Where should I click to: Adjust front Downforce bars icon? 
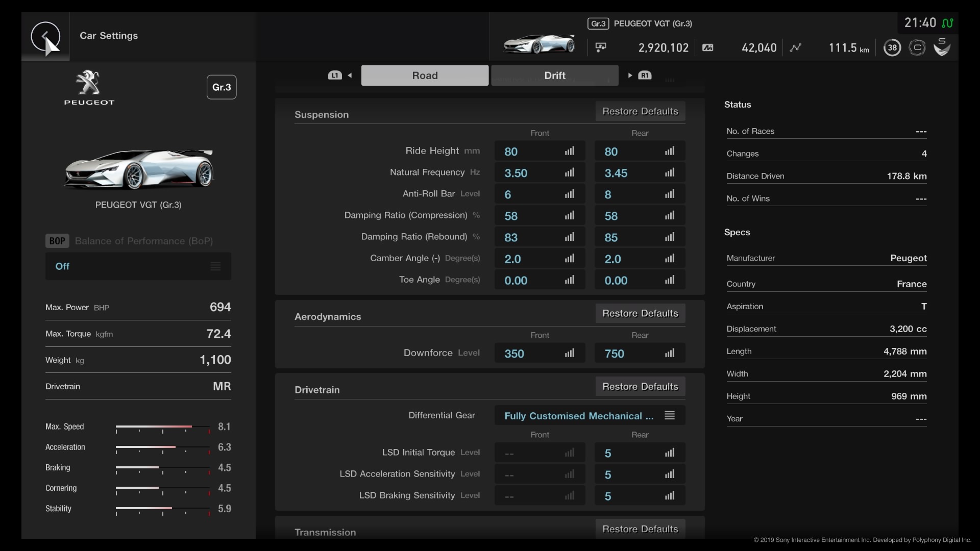570,353
